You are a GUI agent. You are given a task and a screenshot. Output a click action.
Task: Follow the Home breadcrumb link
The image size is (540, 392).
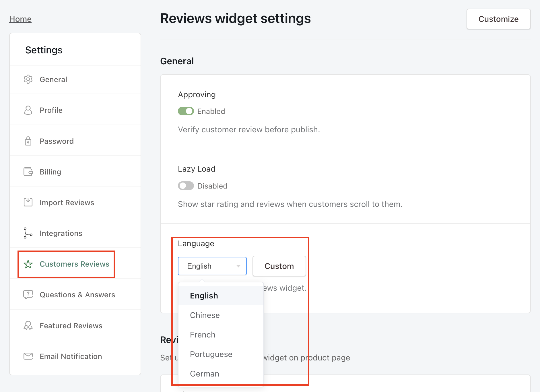(x=20, y=19)
